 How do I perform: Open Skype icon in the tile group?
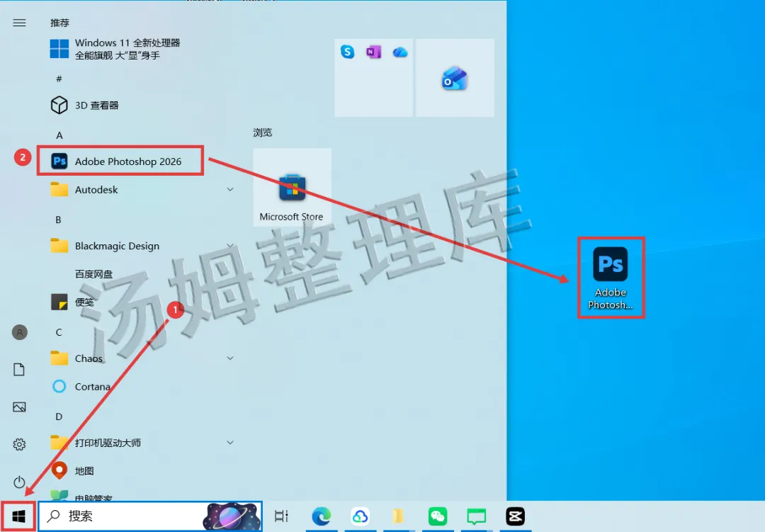347,52
